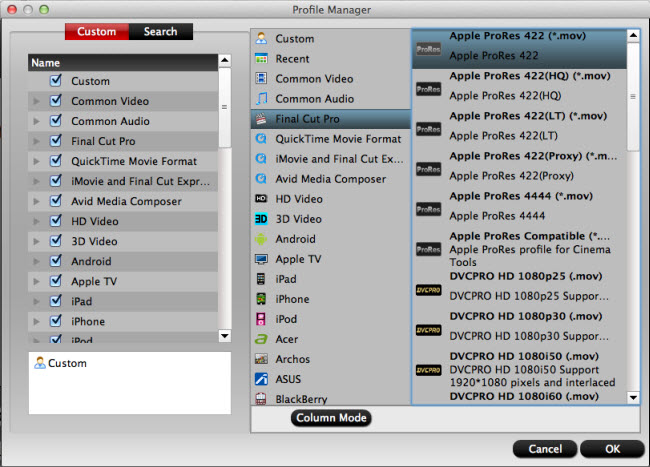Expand the Avid Media Composer tree row

(x=36, y=201)
